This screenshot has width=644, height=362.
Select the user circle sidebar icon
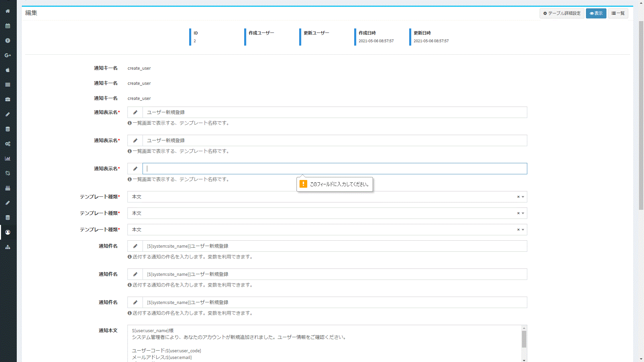[8, 232]
